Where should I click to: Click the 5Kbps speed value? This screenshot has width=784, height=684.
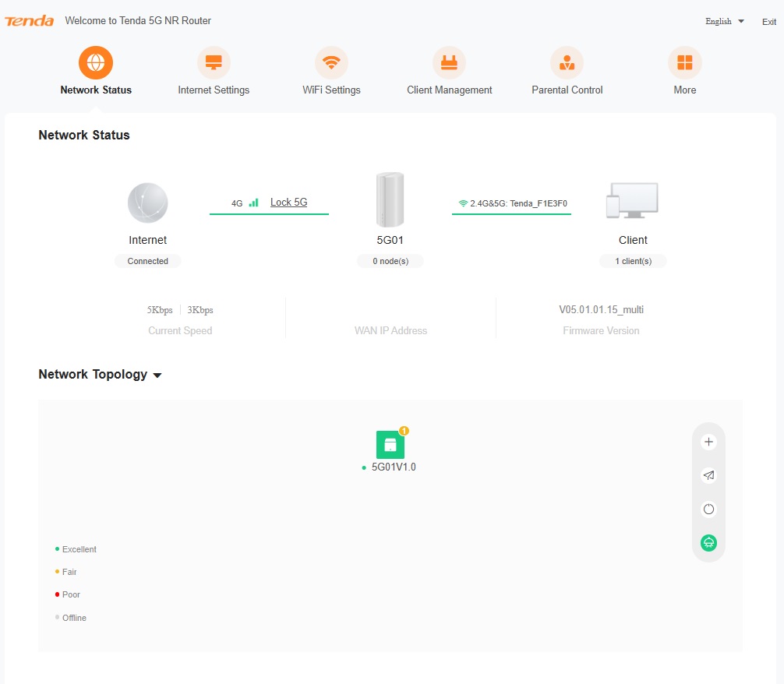tap(160, 310)
